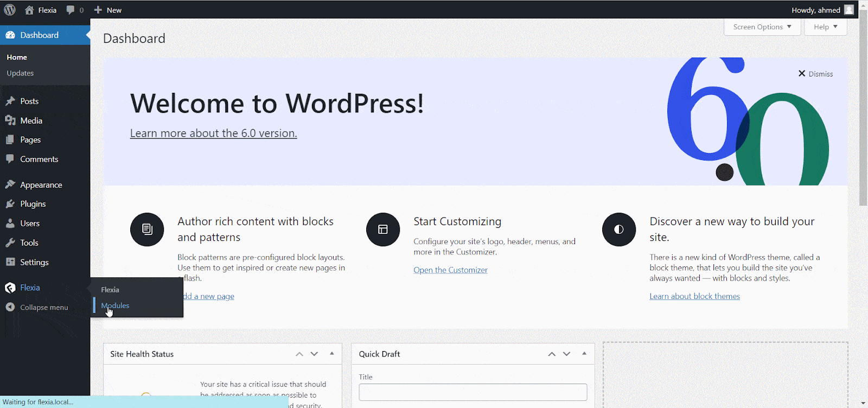Toggle Site Health Status panel collapse

[332, 353]
